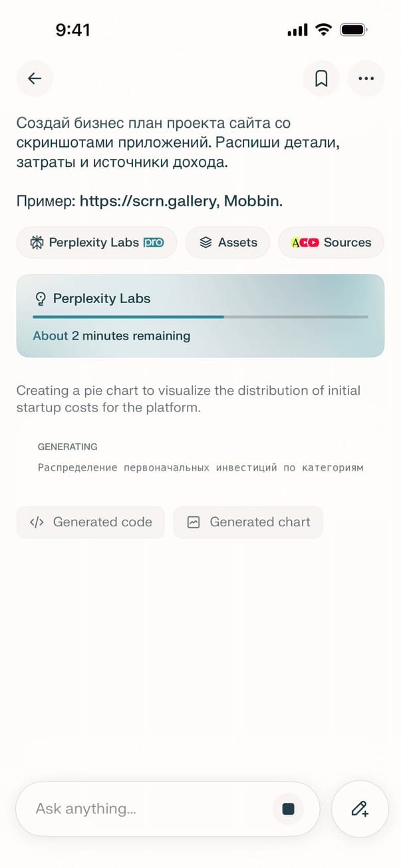Tap the battery indicator in status bar
This screenshot has height=868, width=401.
click(353, 30)
